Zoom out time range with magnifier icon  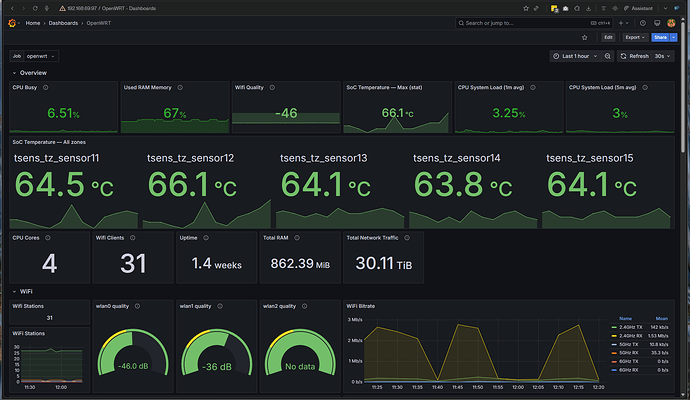608,56
